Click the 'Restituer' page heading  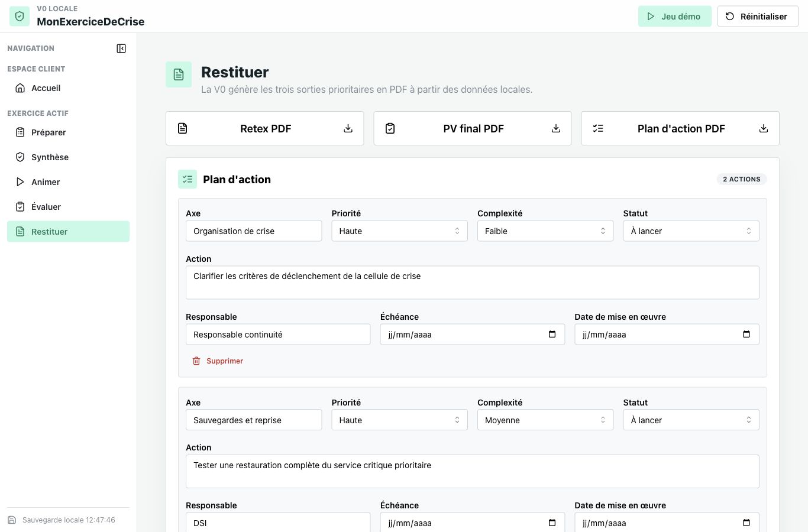coord(235,72)
